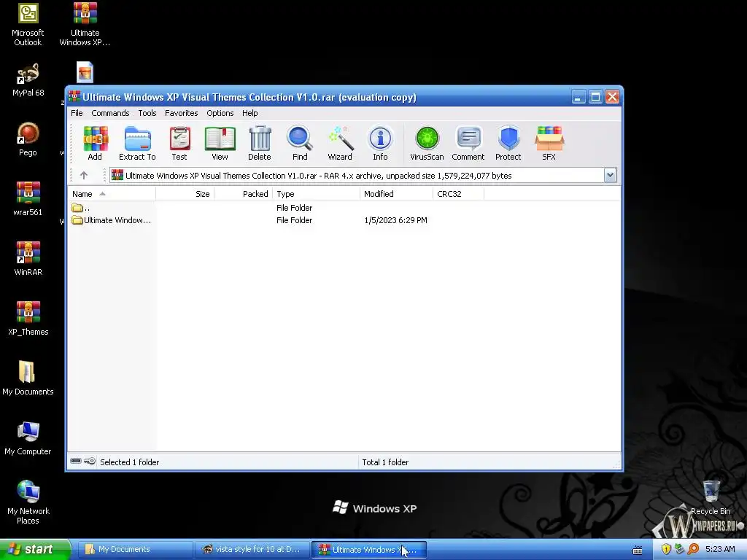Open Extract To from the toolbar
Screen dimensions: 747x560
tap(137, 143)
